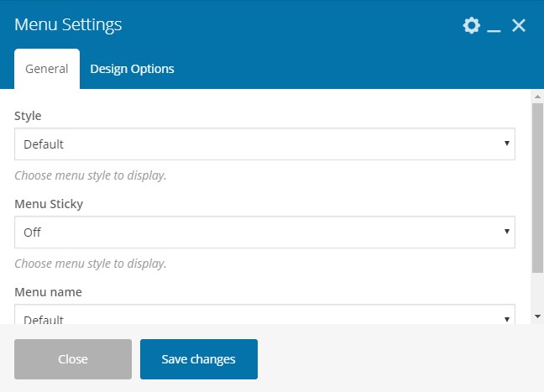Open the Menu name dropdown
Viewport: 544px width, 392px height.
[x=264, y=314]
